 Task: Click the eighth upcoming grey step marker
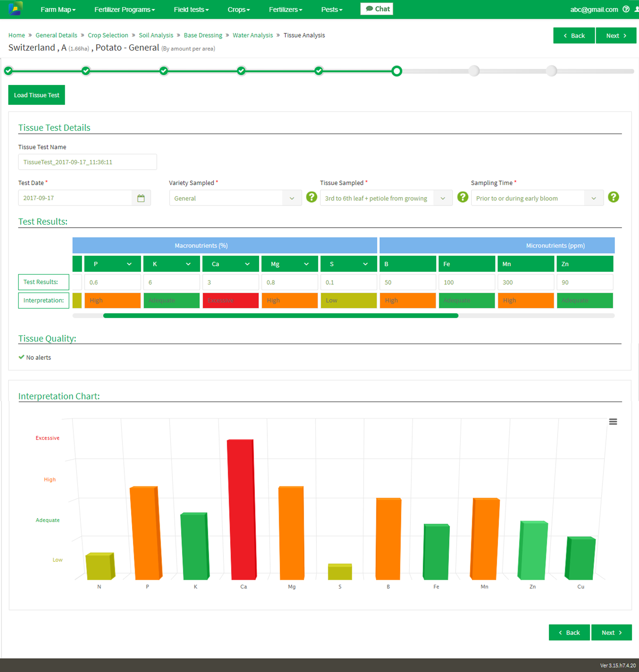point(551,71)
